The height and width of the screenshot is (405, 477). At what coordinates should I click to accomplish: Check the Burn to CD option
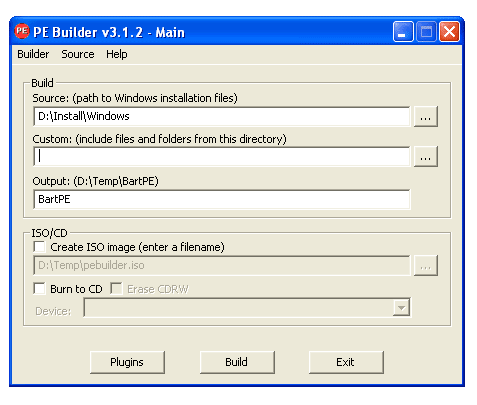pos(39,289)
